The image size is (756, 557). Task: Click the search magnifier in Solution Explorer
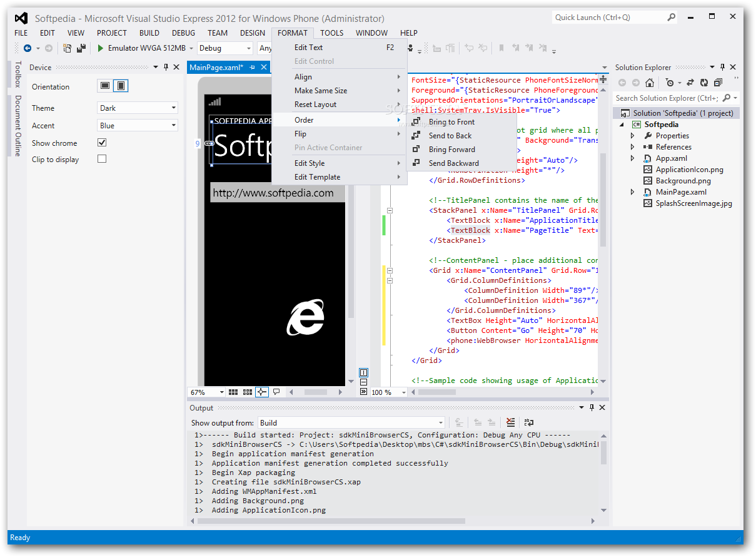(x=727, y=98)
